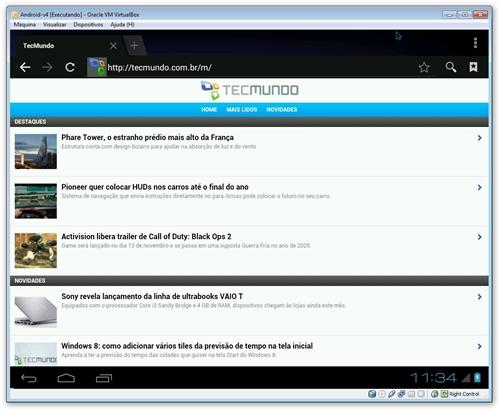Open the Sony VAIO T ultrabooks headline

click(152, 296)
